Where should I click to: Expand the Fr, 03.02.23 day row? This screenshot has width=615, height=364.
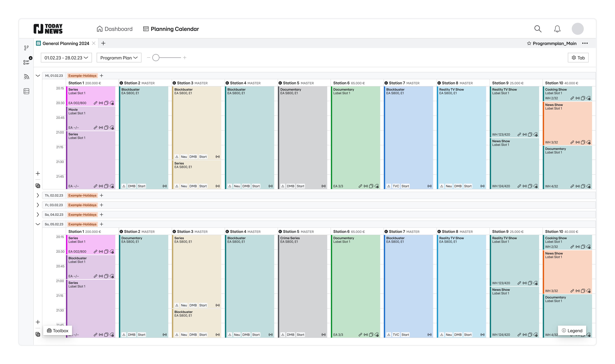click(x=38, y=205)
